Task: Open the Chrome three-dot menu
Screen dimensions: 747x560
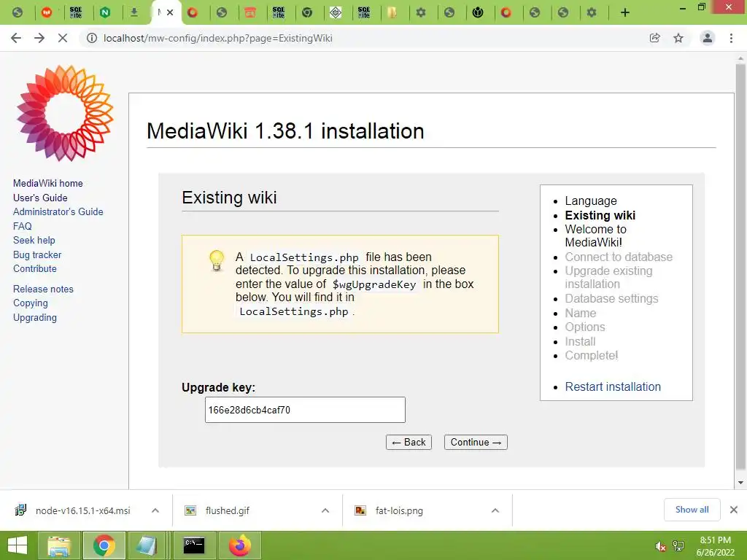Action: [731, 38]
